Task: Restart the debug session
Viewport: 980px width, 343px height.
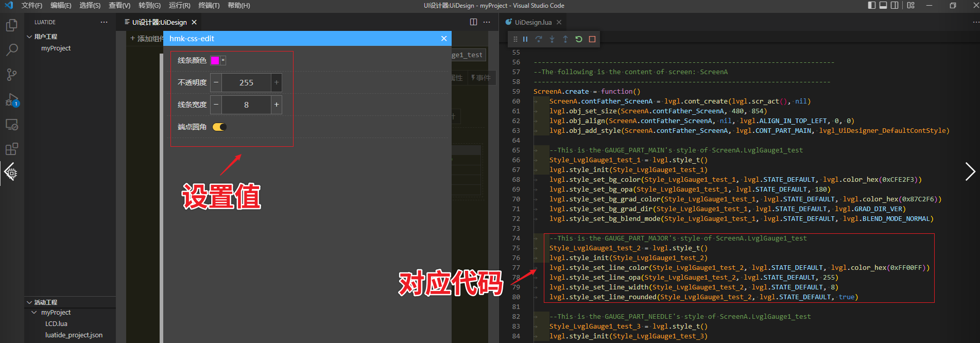Action: point(579,39)
